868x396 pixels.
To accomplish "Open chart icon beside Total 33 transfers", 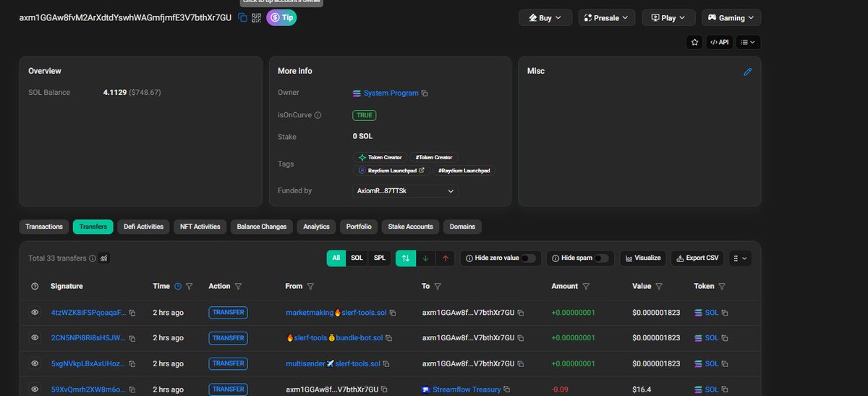I will pos(104,258).
